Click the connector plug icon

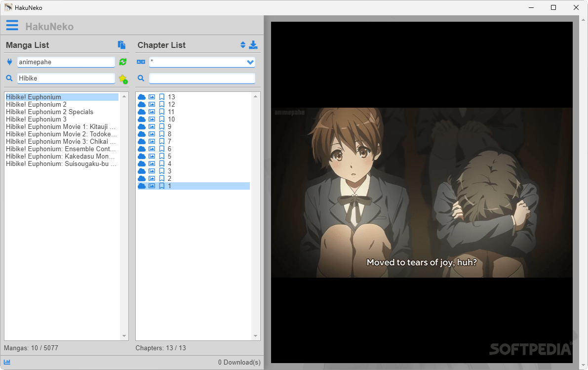pos(10,62)
